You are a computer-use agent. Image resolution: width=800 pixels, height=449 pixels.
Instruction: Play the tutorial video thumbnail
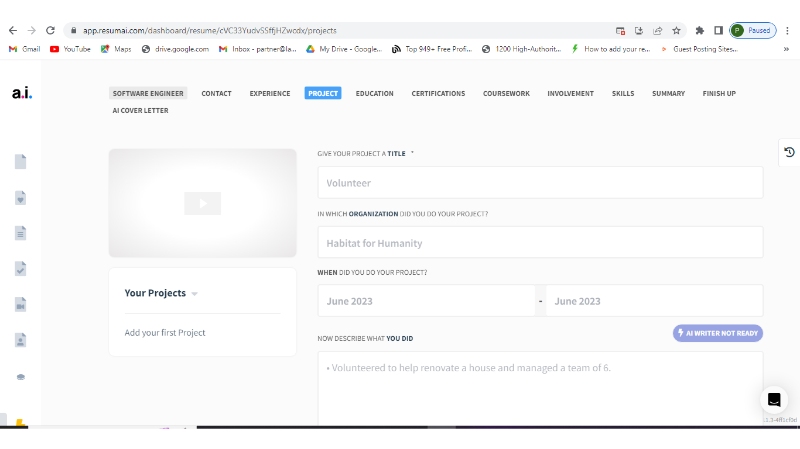tap(202, 203)
